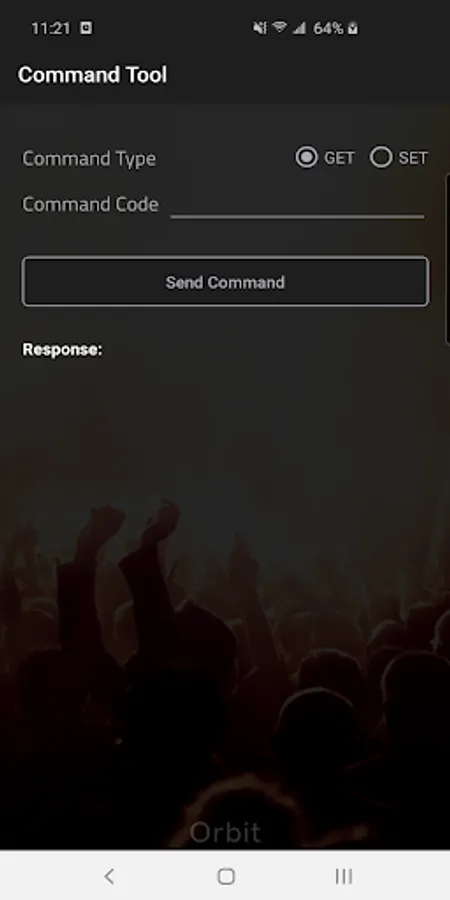The height and width of the screenshot is (900, 450).
Task: Tap the Orbit logo text
Action: (x=225, y=833)
